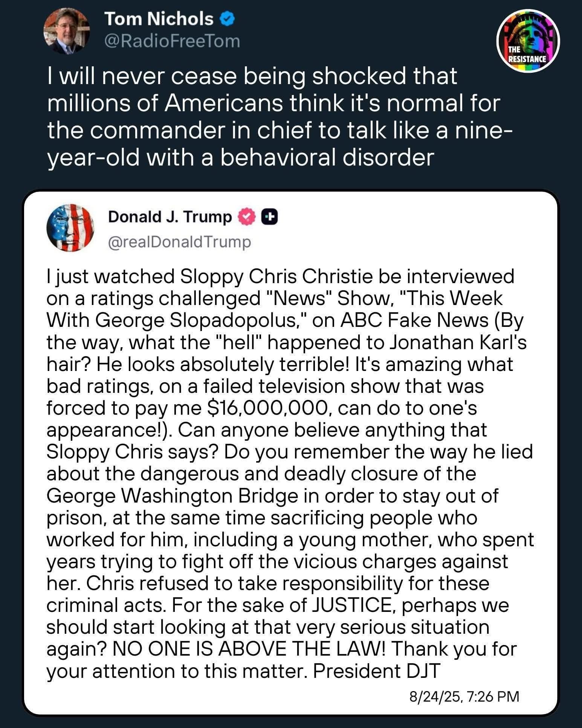Viewport: 582px width, 728px height.
Task: Open Donald J. Trump's flag avatar
Action: 69,228
